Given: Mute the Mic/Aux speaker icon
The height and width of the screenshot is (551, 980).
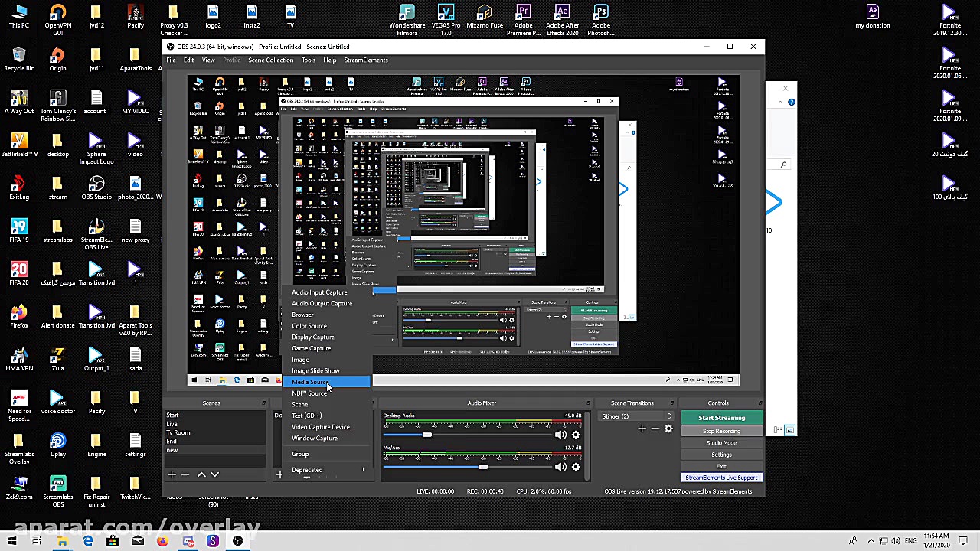Looking at the screenshot, I should coord(560,467).
